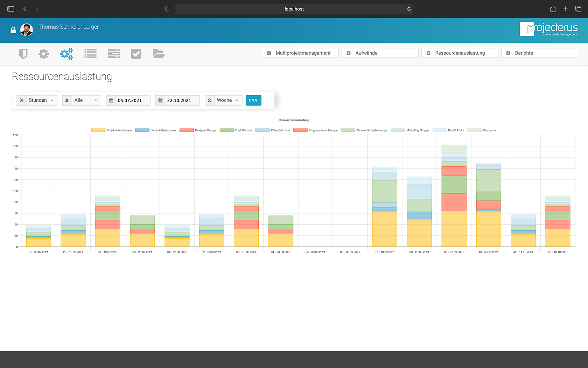
Task: Click the highlighted multi-gear services icon
Action: pyautogui.click(x=66, y=54)
